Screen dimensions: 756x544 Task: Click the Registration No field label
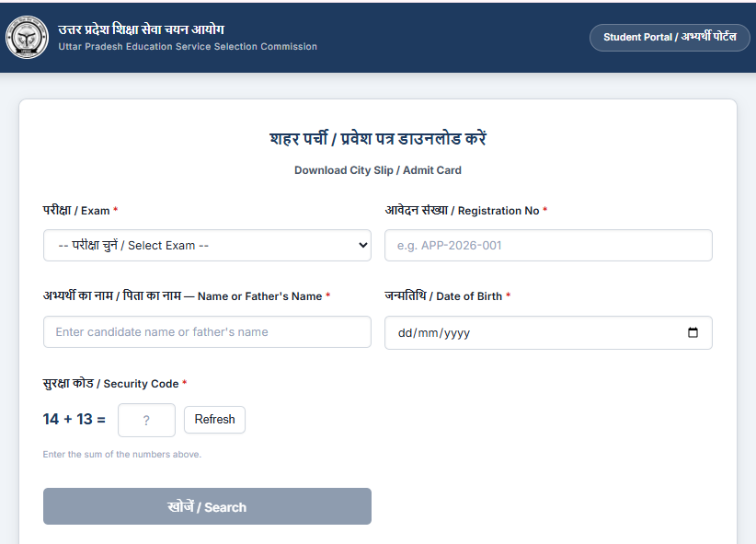tap(465, 211)
